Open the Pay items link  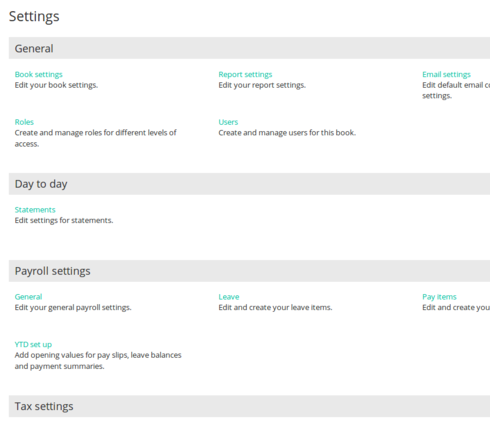tap(439, 297)
